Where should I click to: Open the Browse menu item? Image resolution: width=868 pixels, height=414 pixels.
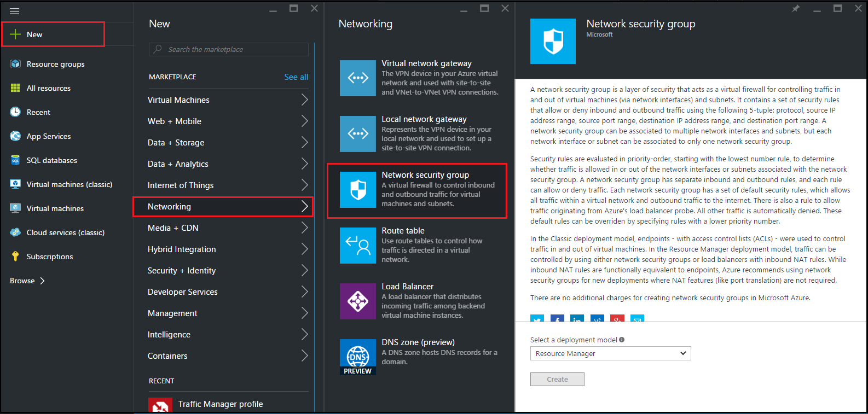pos(27,281)
